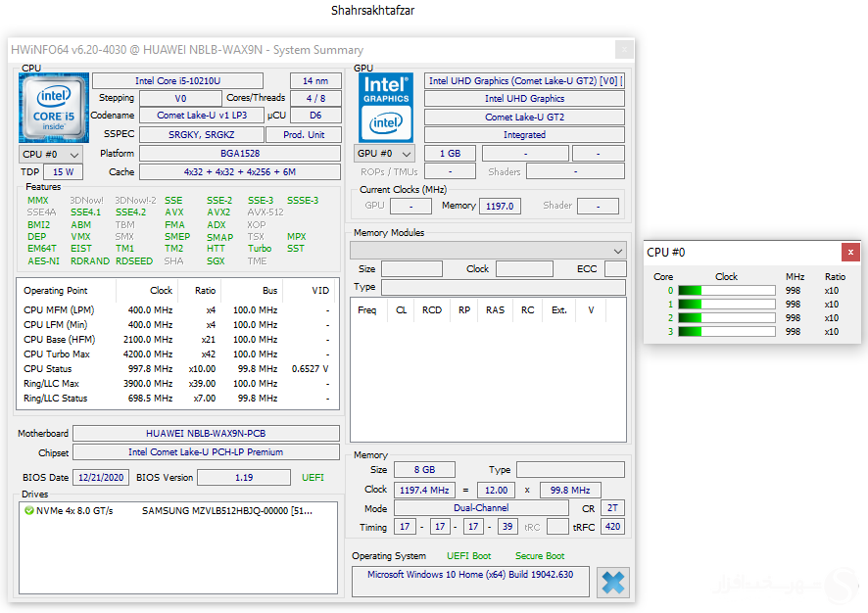Click the Cores/Threads 4 / 8 field
This screenshot has width=868, height=613.
click(x=315, y=99)
